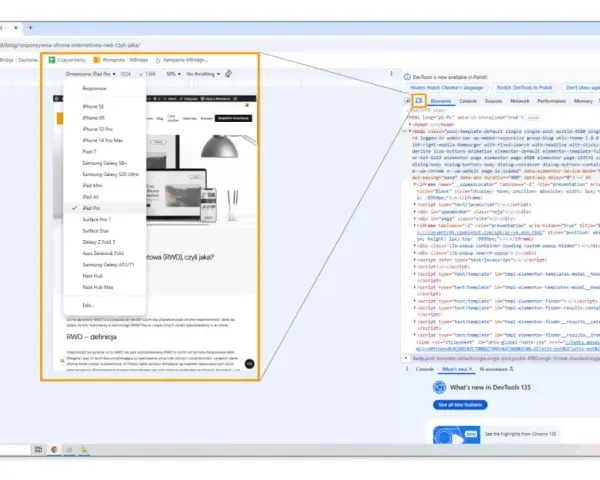This screenshot has width=600, height=480.
Task: Expand the head element node
Action: coord(410,124)
